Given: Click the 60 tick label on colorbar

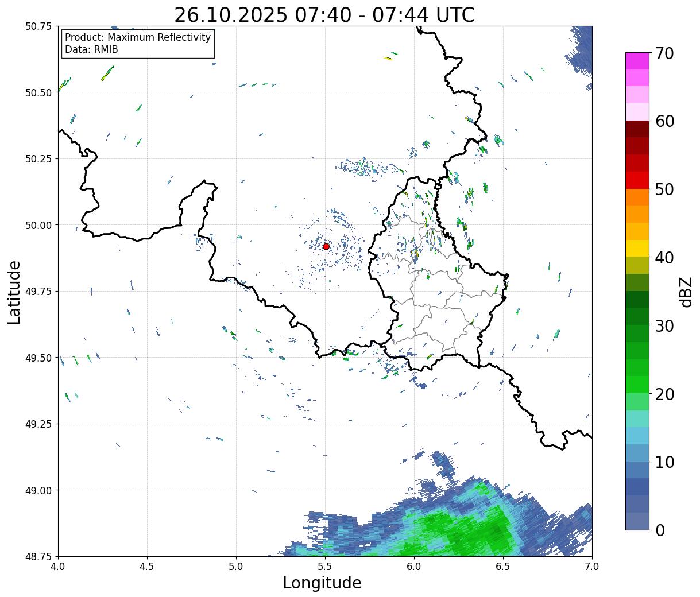Looking at the screenshot, I should point(664,121).
